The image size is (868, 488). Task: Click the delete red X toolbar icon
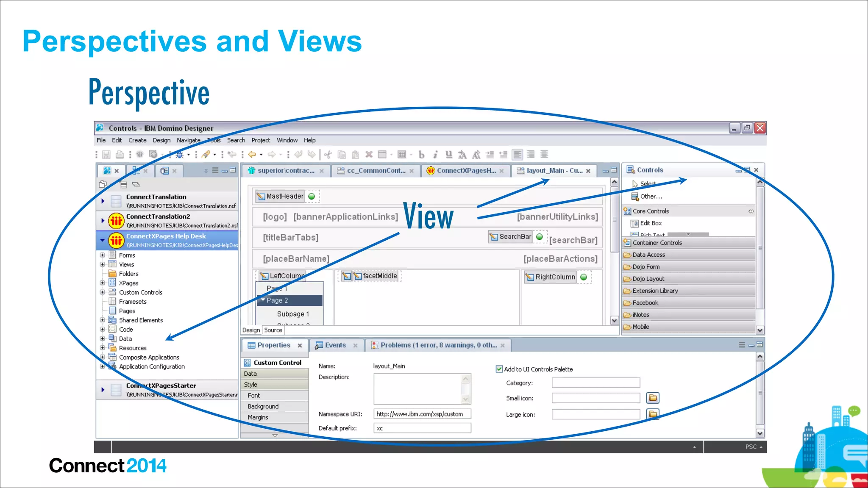point(369,155)
